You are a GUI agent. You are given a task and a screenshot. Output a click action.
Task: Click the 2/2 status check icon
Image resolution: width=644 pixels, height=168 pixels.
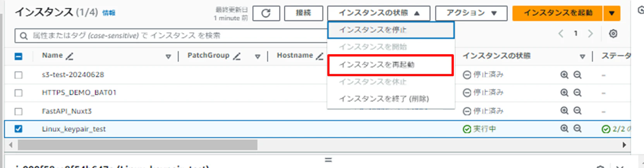click(x=606, y=129)
